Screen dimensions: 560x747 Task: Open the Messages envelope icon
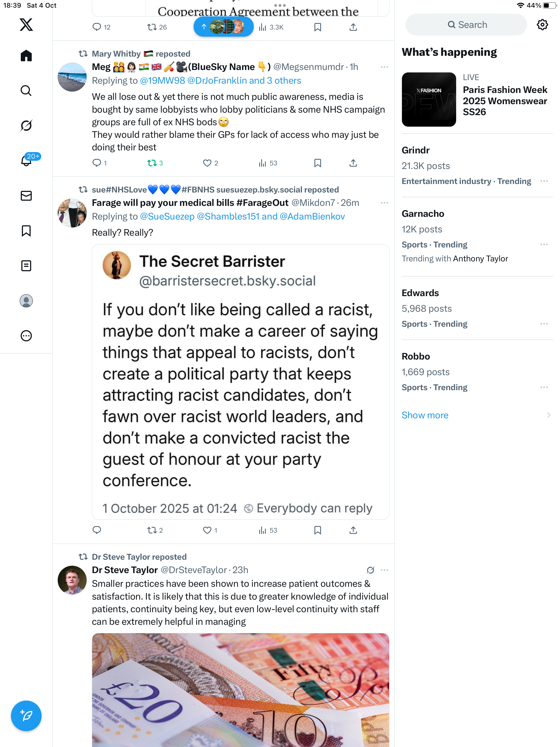[26, 195]
